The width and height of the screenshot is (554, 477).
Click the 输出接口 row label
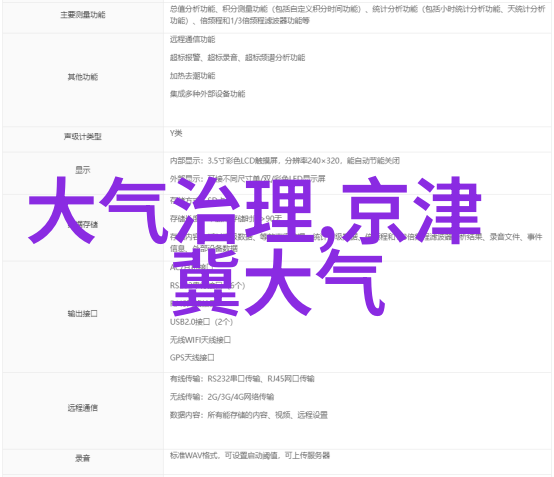click(x=83, y=313)
